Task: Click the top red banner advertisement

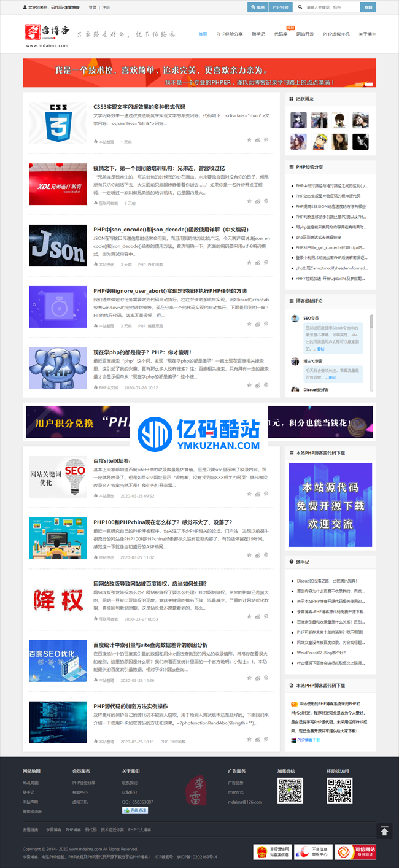Action: (x=199, y=73)
